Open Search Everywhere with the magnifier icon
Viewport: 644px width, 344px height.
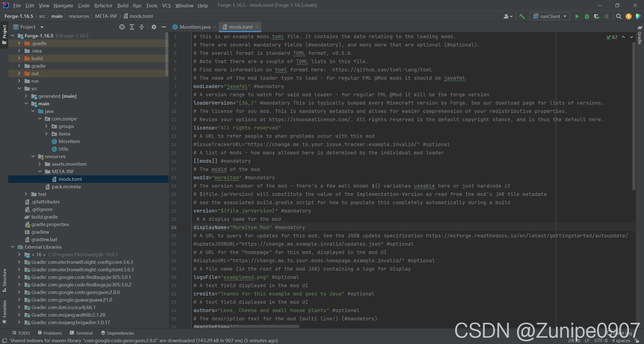[619, 16]
